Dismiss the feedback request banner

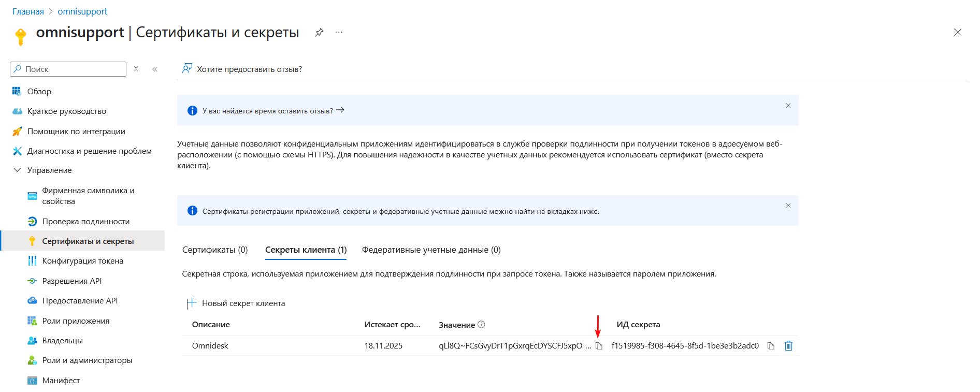(788, 106)
